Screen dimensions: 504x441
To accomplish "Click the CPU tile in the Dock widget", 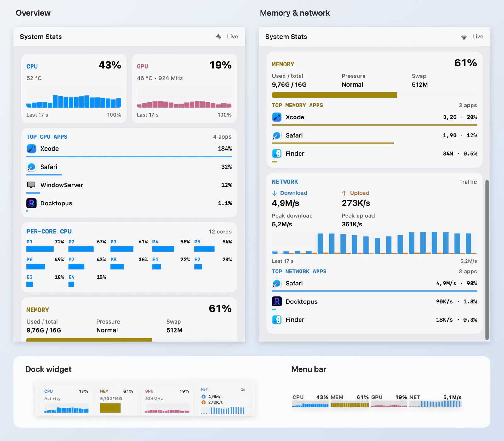I will pos(66,401).
